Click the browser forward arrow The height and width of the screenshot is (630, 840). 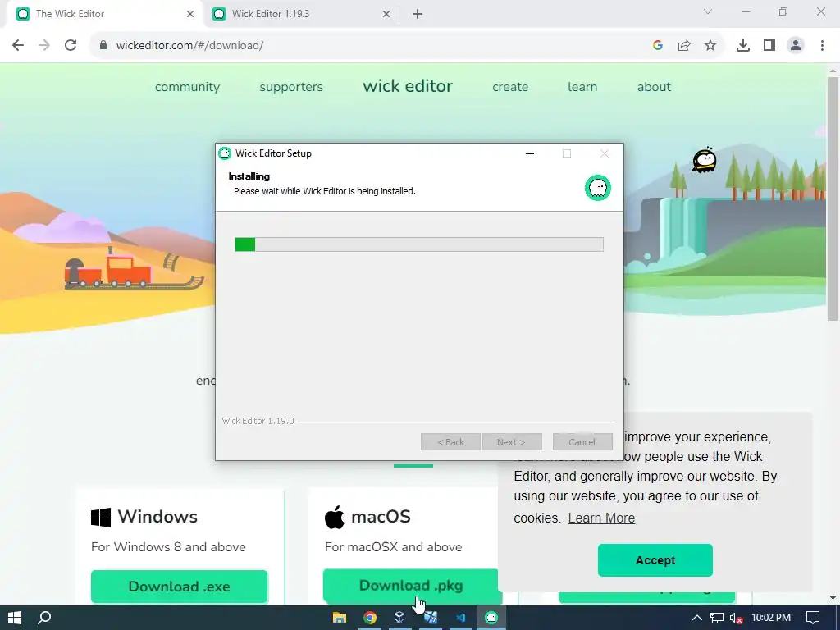point(44,45)
